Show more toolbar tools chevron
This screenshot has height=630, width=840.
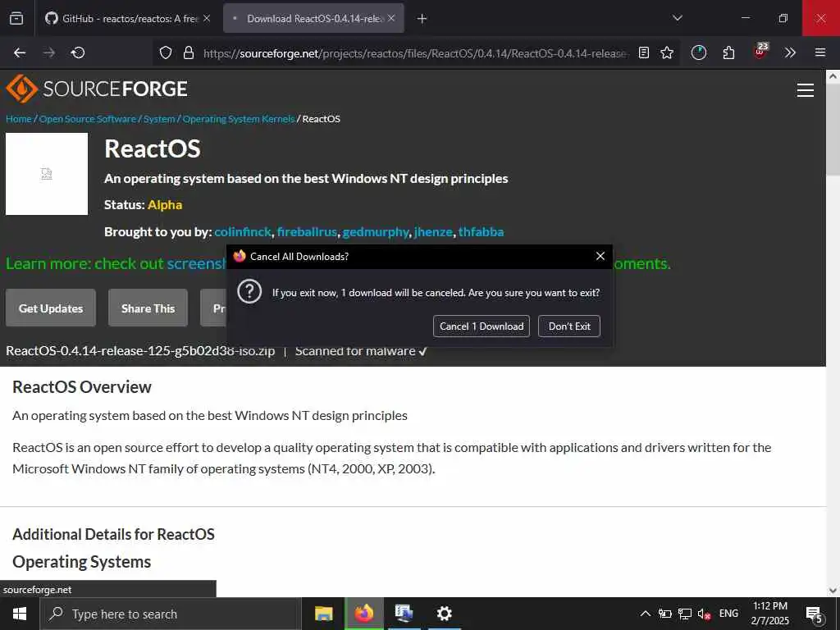pos(790,52)
